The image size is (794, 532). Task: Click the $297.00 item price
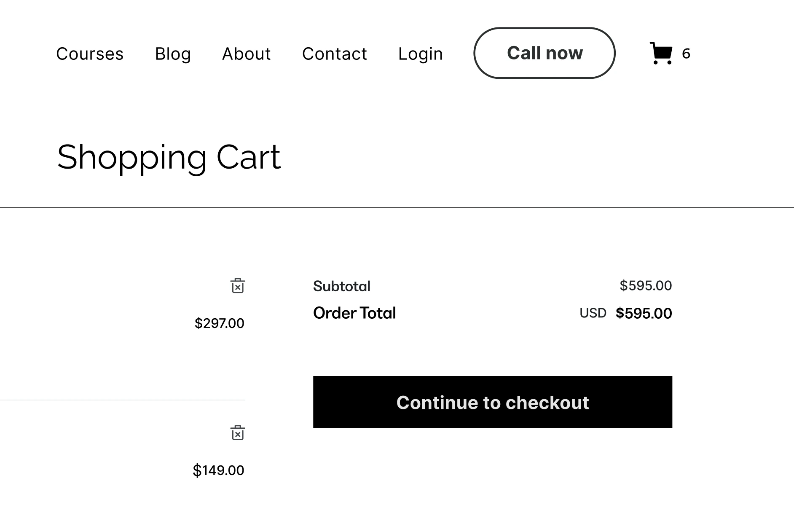coord(219,323)
